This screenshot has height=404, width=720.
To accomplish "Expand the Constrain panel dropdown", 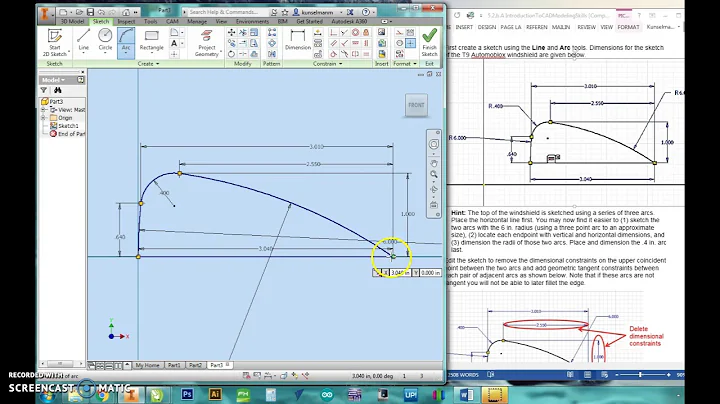I will point(327,64).
